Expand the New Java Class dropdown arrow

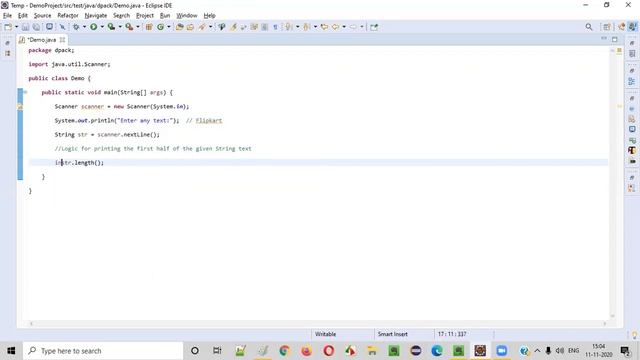click(x=169, y=27)
